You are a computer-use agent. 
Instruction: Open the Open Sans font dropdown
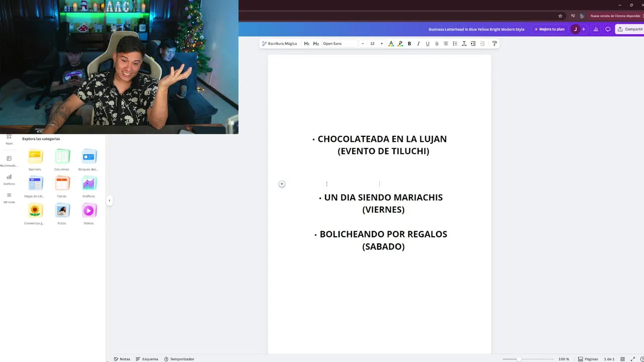340,44
